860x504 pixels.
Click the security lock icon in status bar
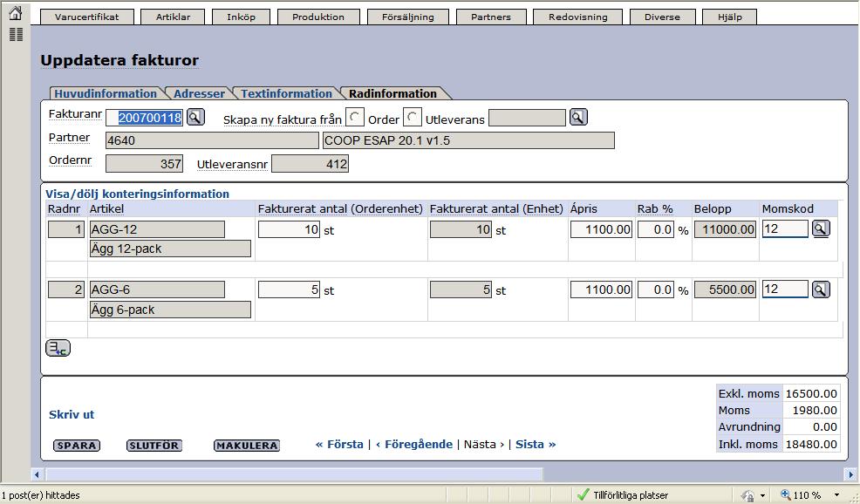pyautogui.click(x=747, y=495)
